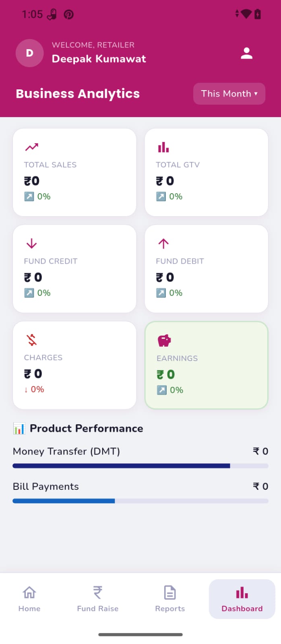This screenshot has height=644, width=281.
Task: Go to the Home tab
Action: (29, 599)
